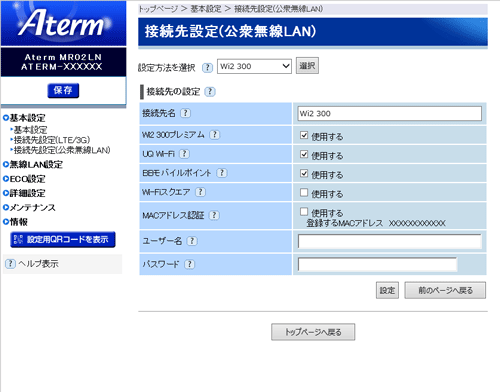500x392 pixels.
Task: Uncheck BBモバイルポイント 使用する checkbox
Action: [x=304, y=173]
